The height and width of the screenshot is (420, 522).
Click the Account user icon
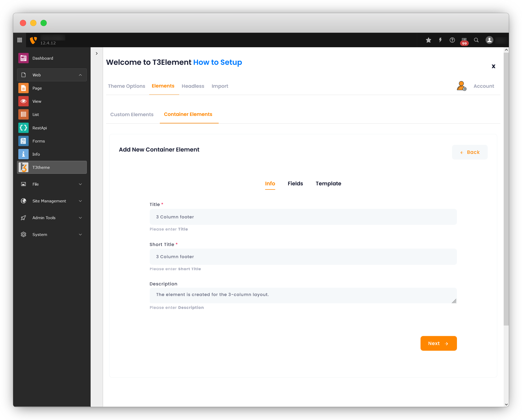tap(462, 86)
